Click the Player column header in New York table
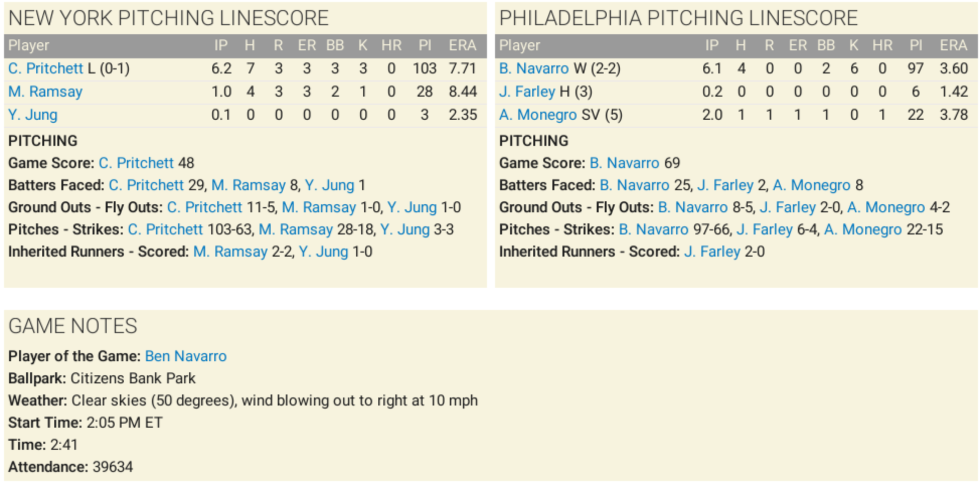Screen dimensions: 980x484 point(29,45)
